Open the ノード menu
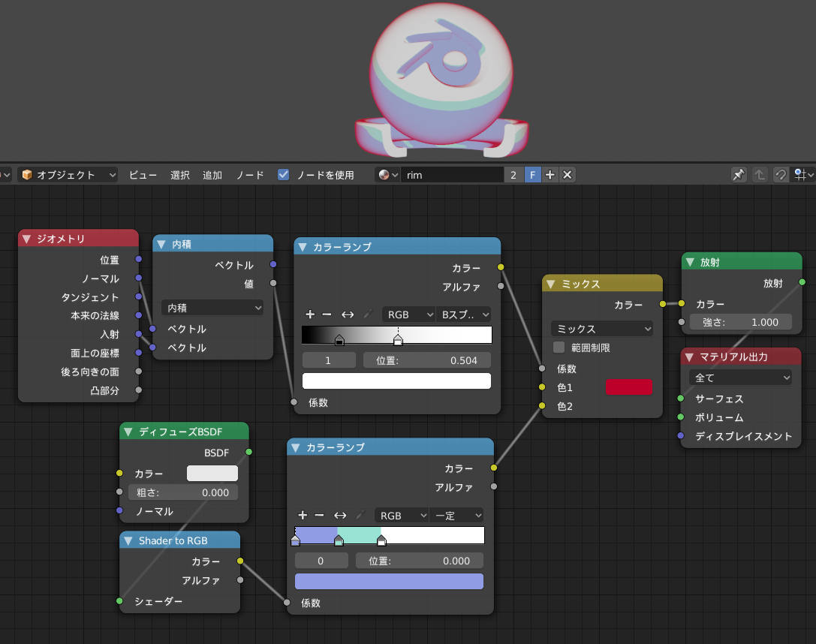The height and width of the screenshot is (644, 816). pyautogui.click(x=250, y=175)
